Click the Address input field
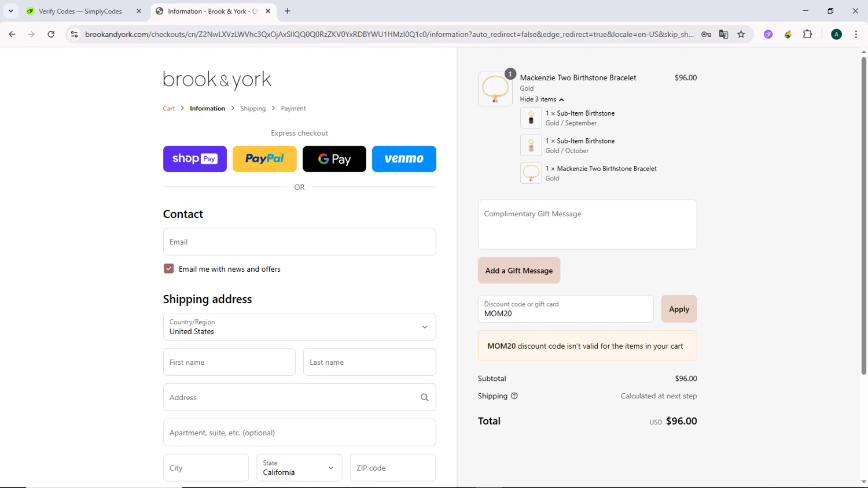 (299, 397)
